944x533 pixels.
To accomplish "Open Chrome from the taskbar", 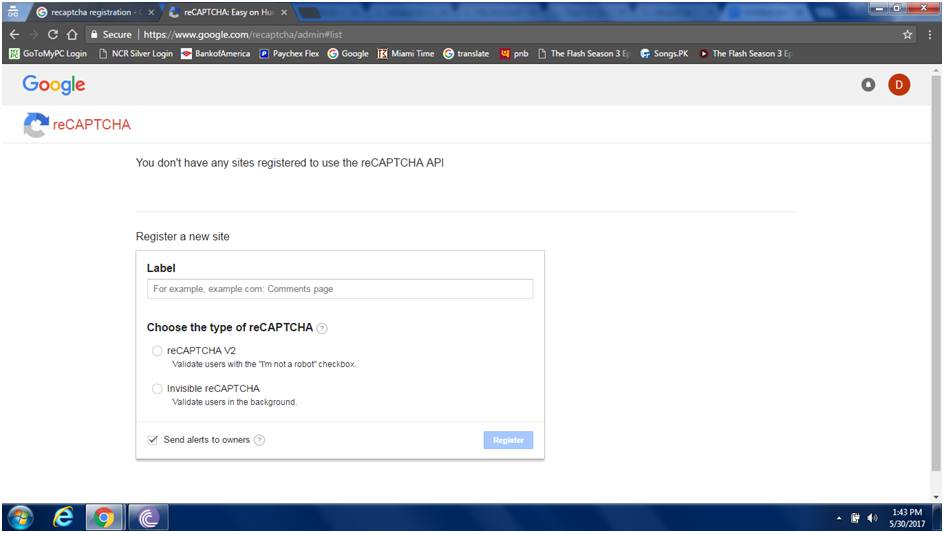I will click(x=104, y=517).
